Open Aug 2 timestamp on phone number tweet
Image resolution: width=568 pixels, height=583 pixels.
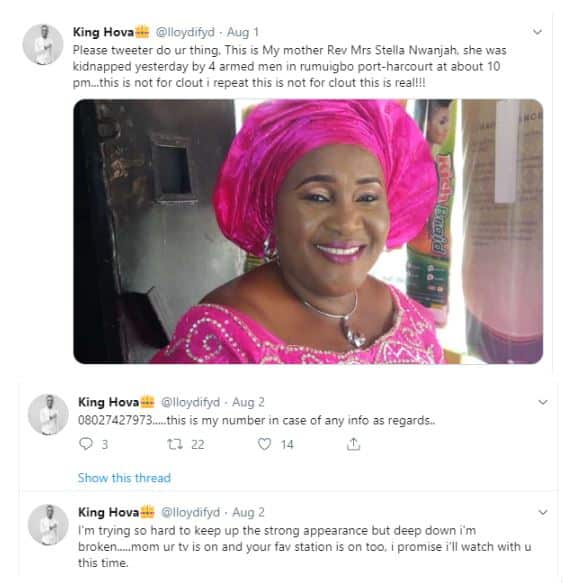pos(248,402)
